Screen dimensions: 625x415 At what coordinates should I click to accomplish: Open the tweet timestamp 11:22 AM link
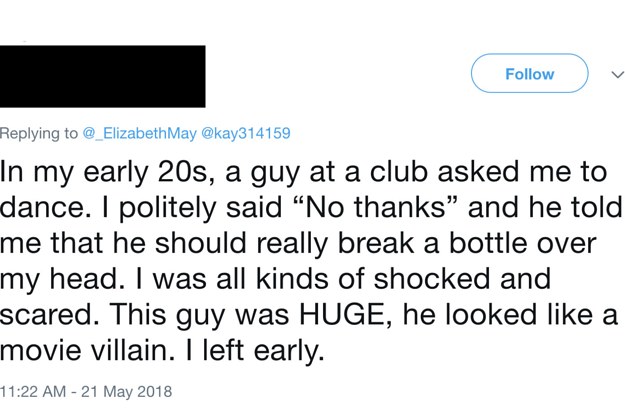[33, 391]
